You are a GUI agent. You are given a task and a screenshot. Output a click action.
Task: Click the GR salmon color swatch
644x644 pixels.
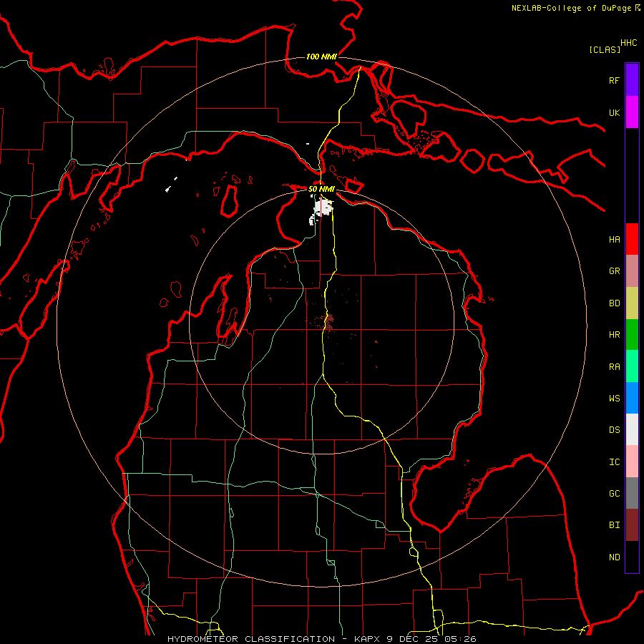(632, 271)
